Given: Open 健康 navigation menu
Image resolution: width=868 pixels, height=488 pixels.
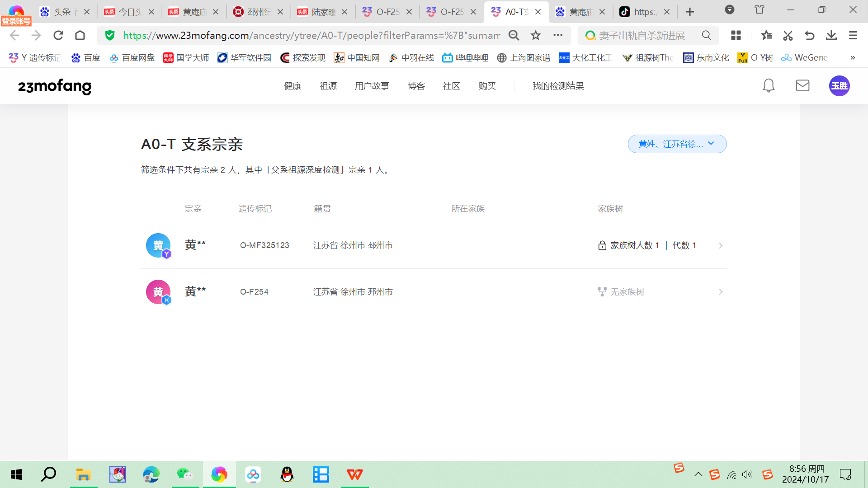Looking at the screenshot, I should pyautogui.click(x=292, y=86).
